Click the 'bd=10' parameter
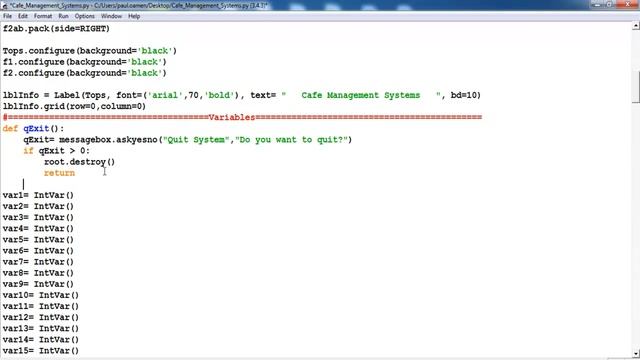The height and width of the screenshot is (360, 640). tap(463, 95)
